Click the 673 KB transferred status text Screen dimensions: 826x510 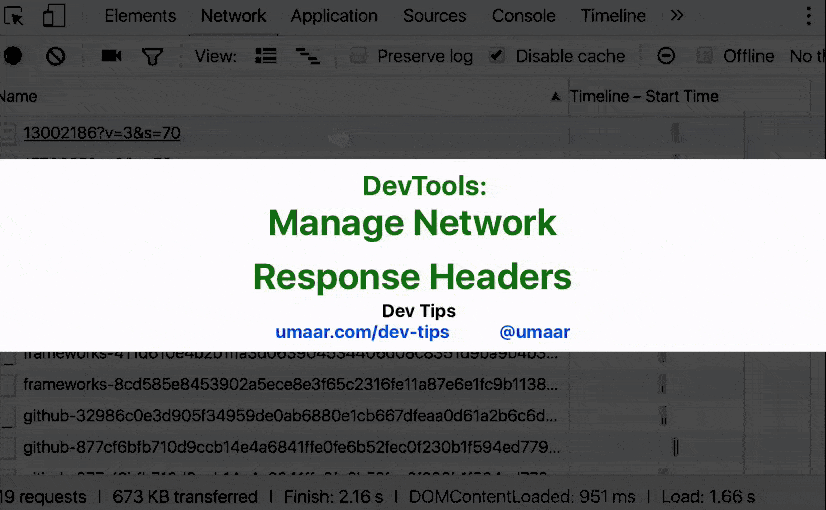(185, 496)
